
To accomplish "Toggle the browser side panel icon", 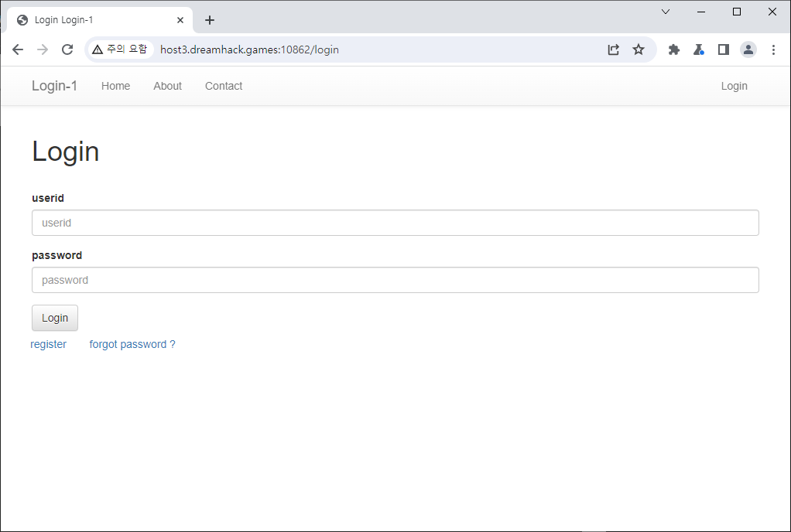I will click(x=724, y=49).
